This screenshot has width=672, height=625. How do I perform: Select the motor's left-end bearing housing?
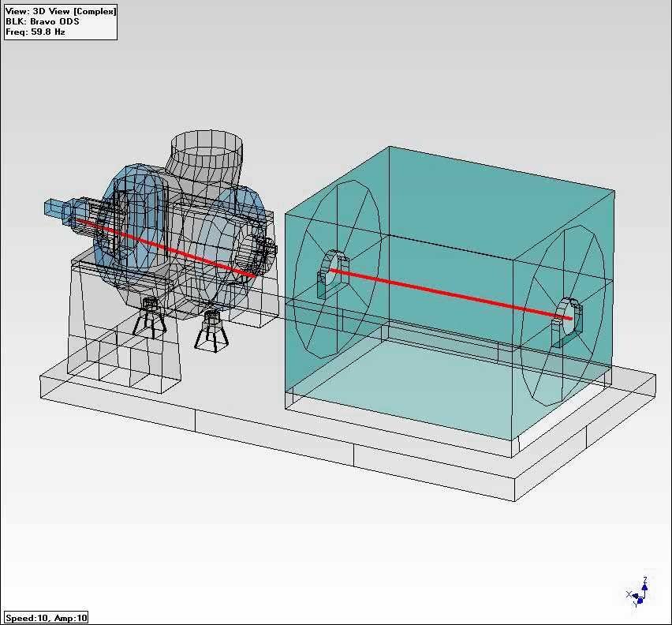(x=333, y=275)
